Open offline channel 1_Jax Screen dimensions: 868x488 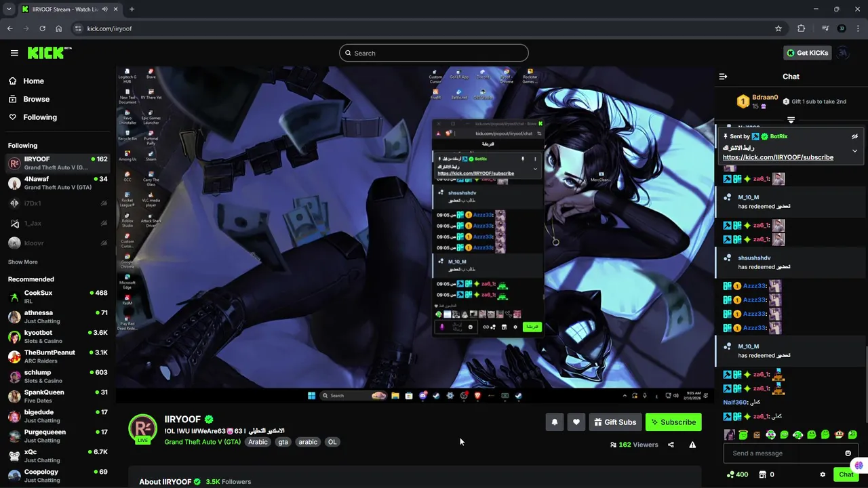[x=58, y=223]
